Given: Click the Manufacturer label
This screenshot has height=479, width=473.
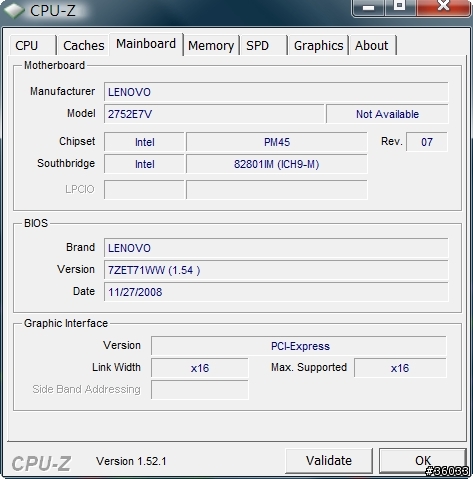Looking at the screenshot, I should click(x=62, y=91).
